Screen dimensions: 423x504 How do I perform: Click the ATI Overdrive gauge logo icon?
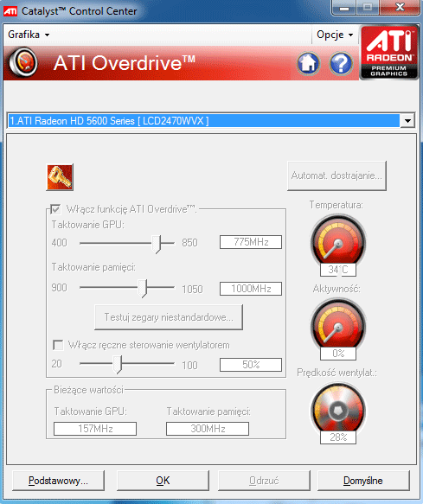(x=23, y=63)
